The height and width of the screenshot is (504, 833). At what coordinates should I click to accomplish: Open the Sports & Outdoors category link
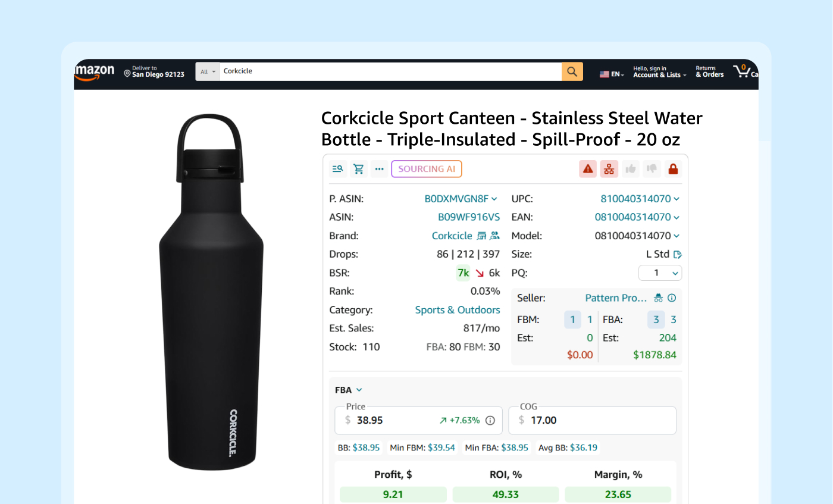457,310
